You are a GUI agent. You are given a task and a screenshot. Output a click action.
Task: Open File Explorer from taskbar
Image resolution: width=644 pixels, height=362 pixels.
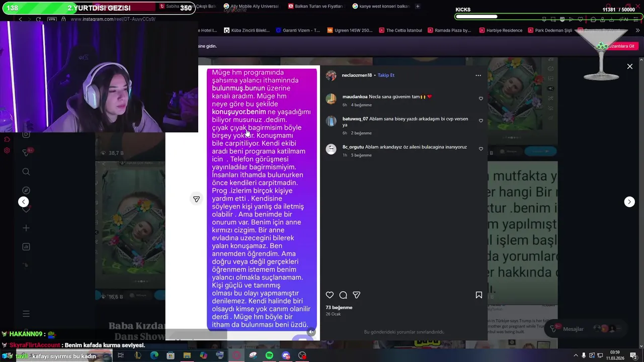187,355
